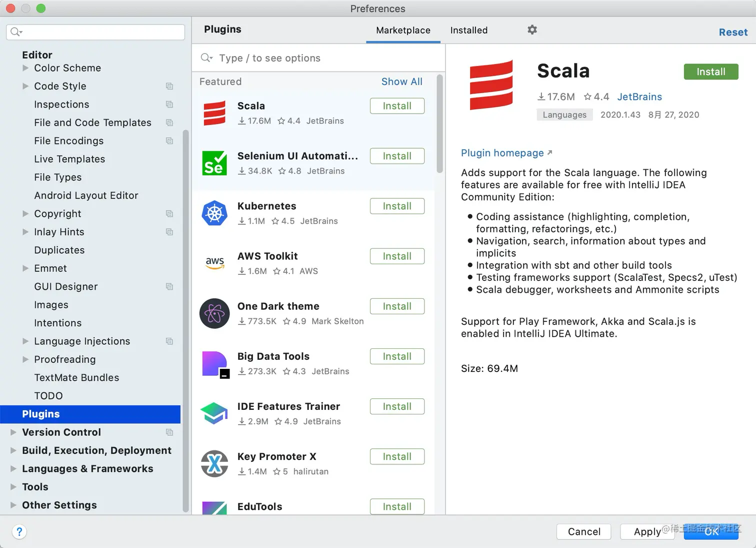Expand the Version Control section
This screenshot has height=548, width=756.
coord(13,432)
